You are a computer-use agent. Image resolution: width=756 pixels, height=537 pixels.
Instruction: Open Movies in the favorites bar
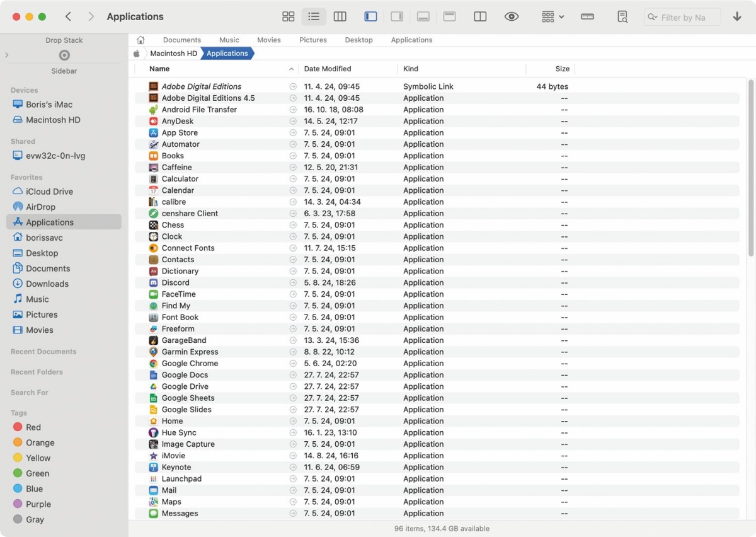269,40
